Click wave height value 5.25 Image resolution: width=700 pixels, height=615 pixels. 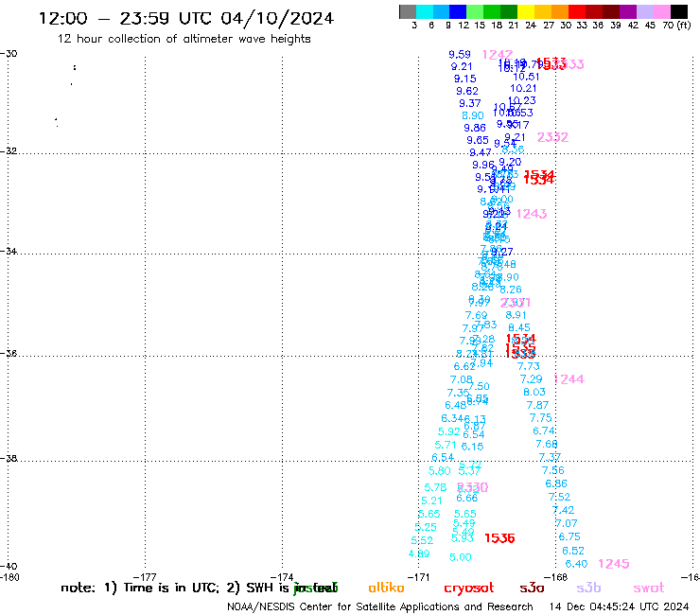[x=426, y=527]
